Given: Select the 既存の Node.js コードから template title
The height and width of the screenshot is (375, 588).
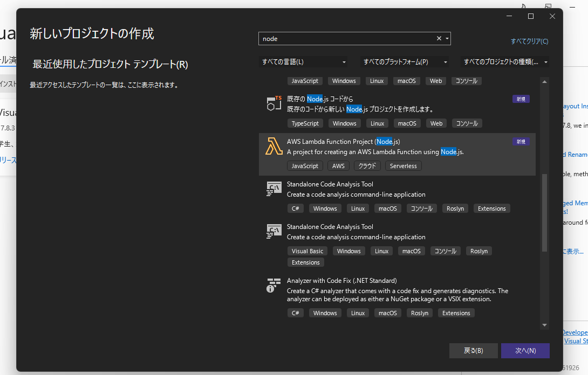Looking at the screenshot, I should point(320,99).
